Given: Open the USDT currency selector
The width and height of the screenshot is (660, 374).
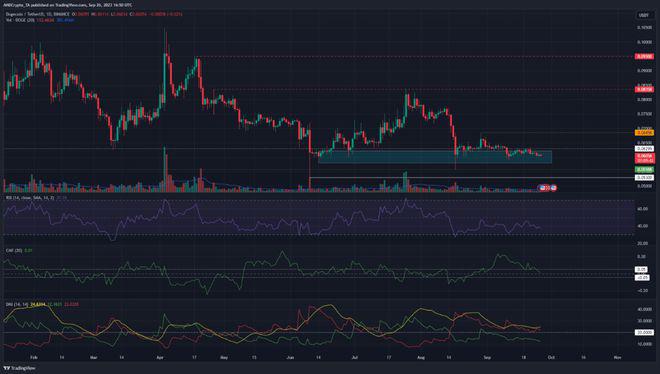Looking at the screenshot, I should point(644,15).
